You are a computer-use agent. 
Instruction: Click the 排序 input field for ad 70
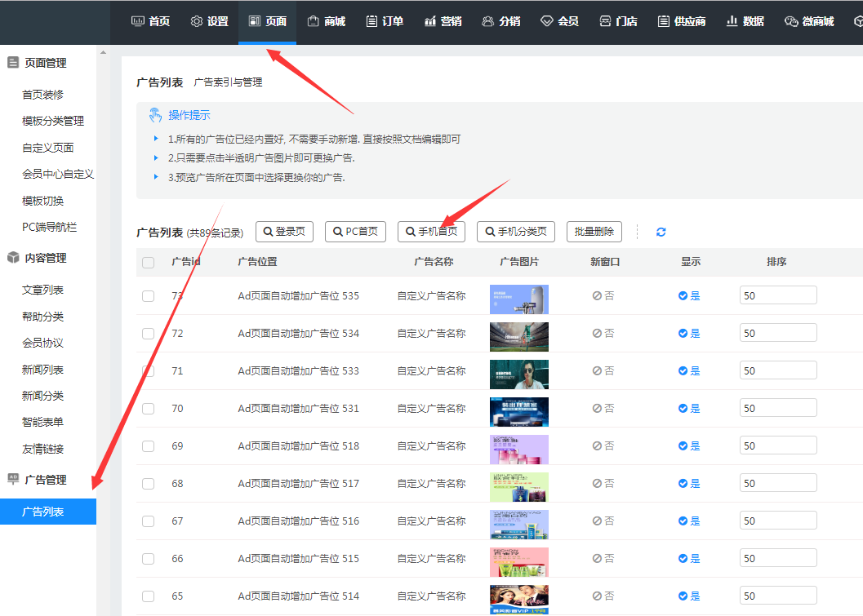(777, 408)
